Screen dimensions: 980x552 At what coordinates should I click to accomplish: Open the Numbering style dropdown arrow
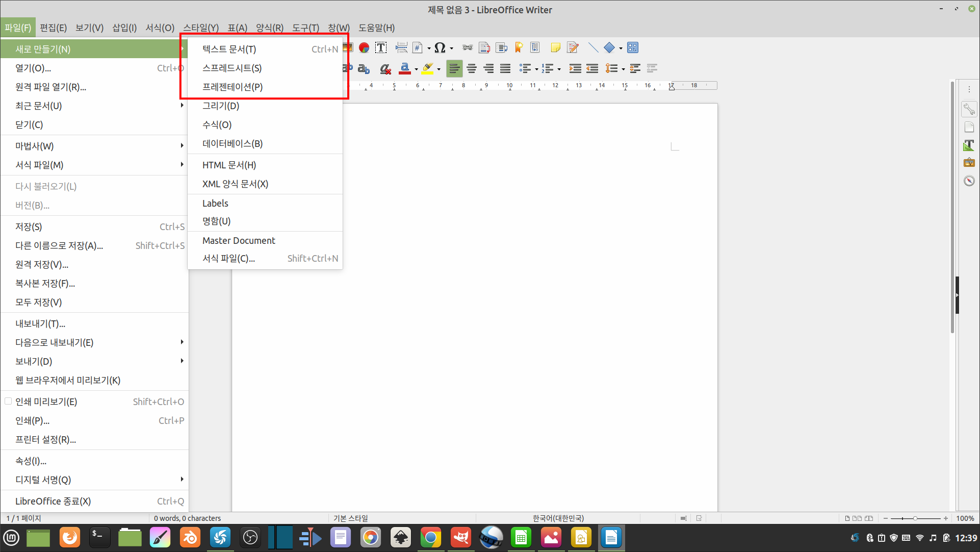(x=559, y=69)
